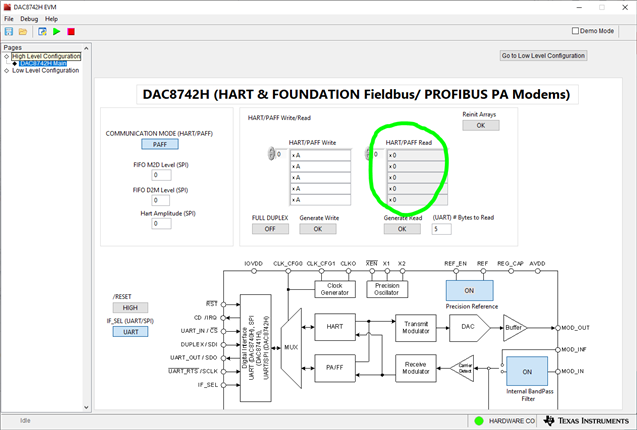Click the Carrier Detect triangle
The image size is (637, 430).
click(x=464, y=368)
